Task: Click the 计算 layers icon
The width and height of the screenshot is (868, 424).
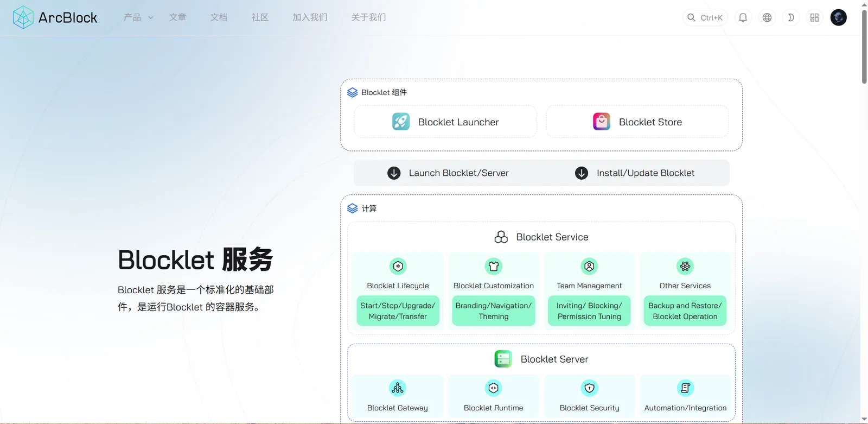Action: tap(353, 208)
